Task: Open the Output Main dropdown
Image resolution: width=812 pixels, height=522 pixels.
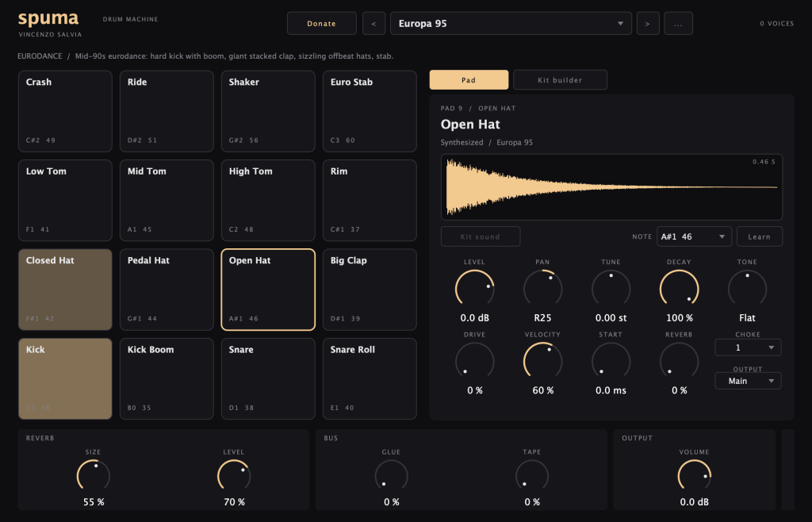Action: (748, 381)
